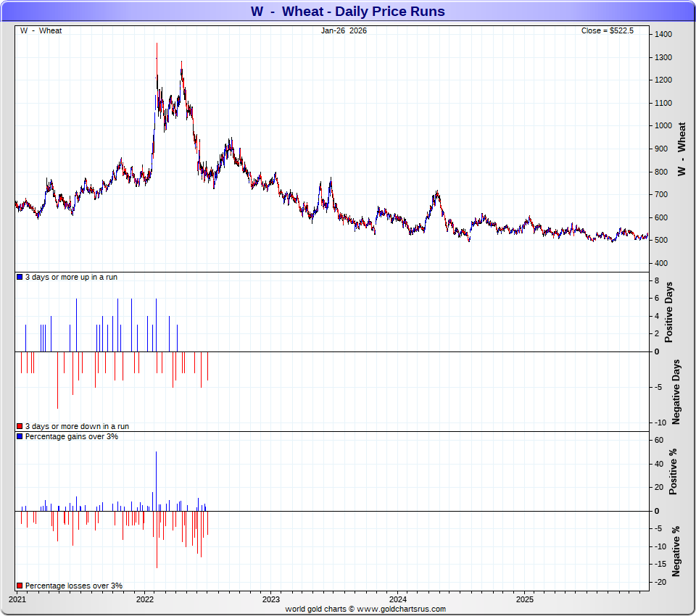Click the legend text '3 days or more down in a run'
Screen dimensions: 696x616
click(x=78, y=426)
